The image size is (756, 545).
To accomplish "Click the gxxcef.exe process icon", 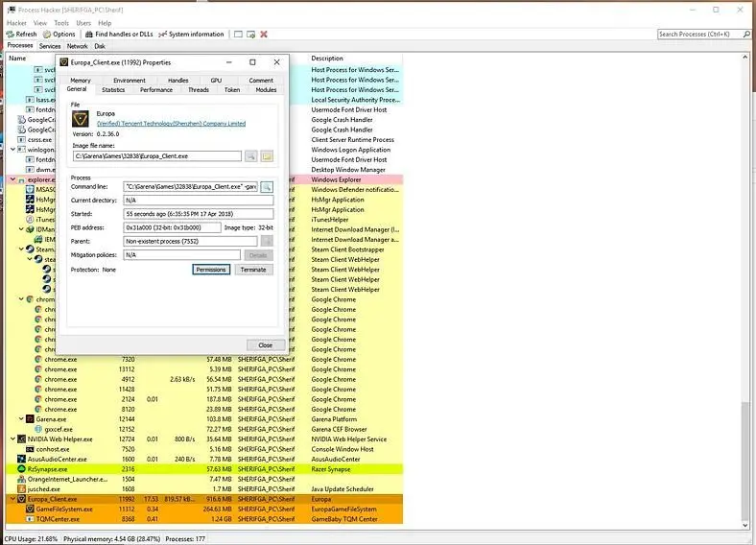I will (x=38, y=429).
